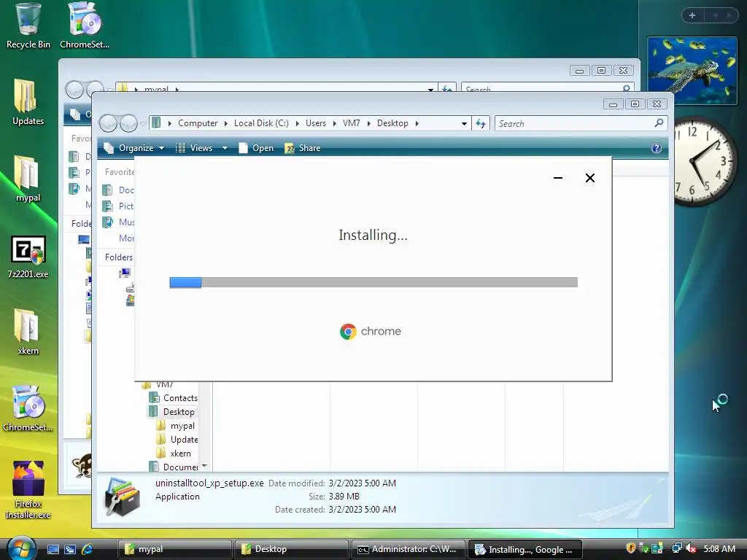Expand arrow after Users breadcrumb

pyautogui.click(x=334, y=123)
